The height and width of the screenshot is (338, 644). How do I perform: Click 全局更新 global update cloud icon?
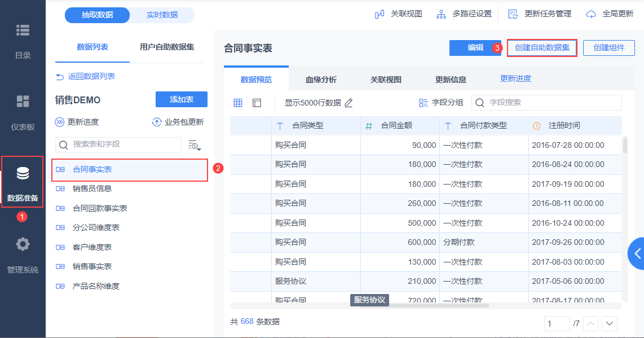tap(590, 15)
